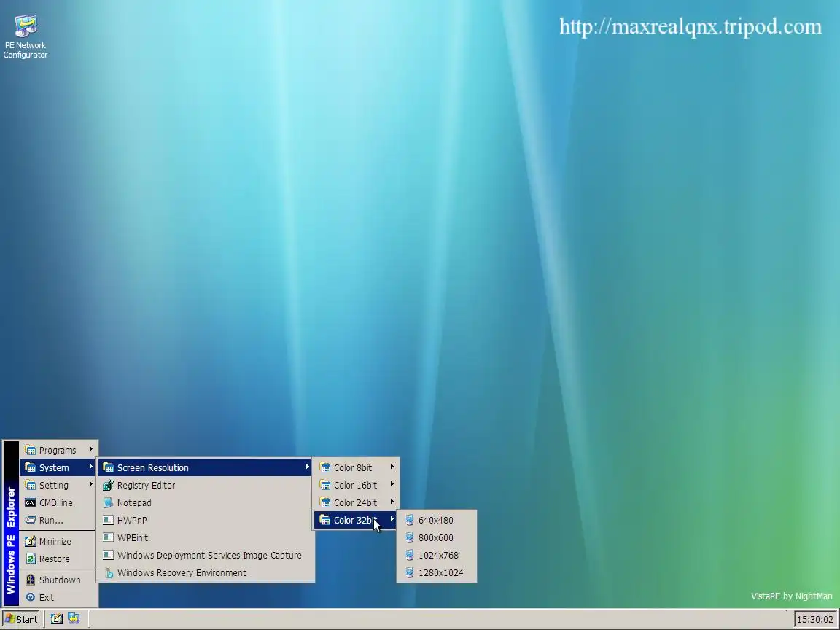Screen dimensions: 840x630
Task: Click the Start button
Action: [x=21, y=619]
